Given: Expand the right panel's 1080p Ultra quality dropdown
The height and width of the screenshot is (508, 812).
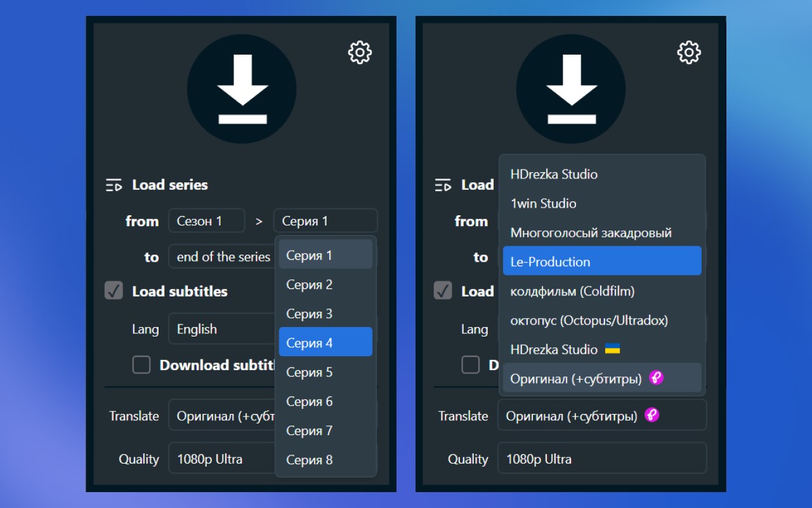Looking at the screenshot, I should 601,458.
